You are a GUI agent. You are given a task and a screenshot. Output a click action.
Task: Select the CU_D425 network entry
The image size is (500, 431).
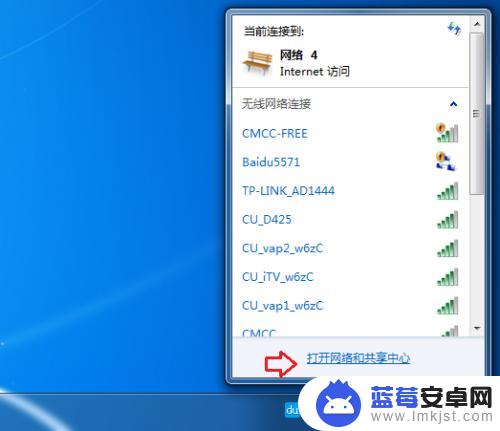(350, 219)
